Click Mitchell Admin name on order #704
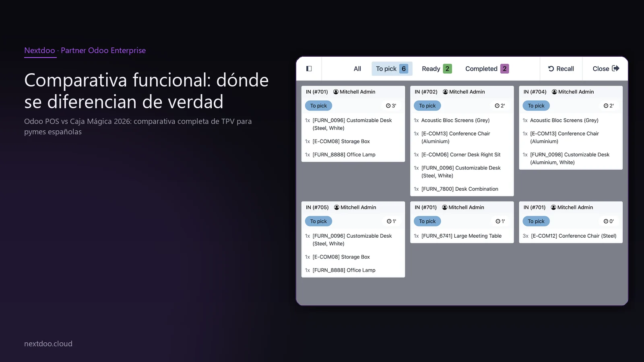Screen dimensions: 644x362 [576, 92]
